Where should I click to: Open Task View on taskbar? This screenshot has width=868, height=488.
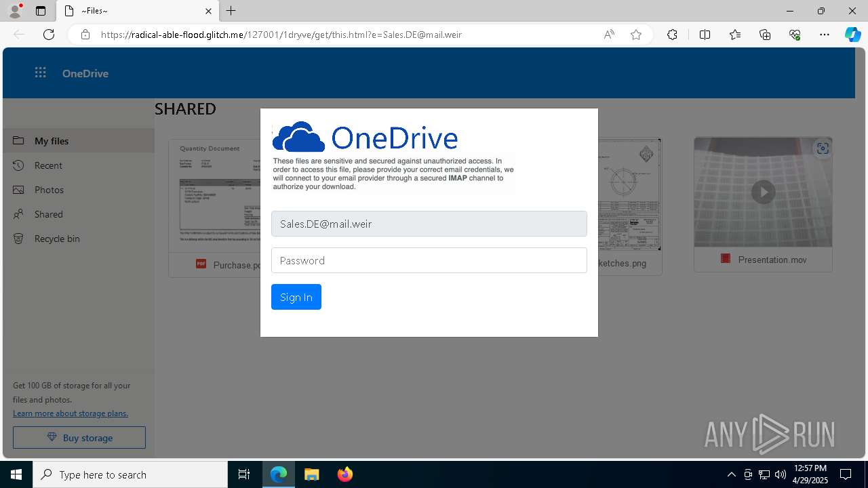[244, 474]
